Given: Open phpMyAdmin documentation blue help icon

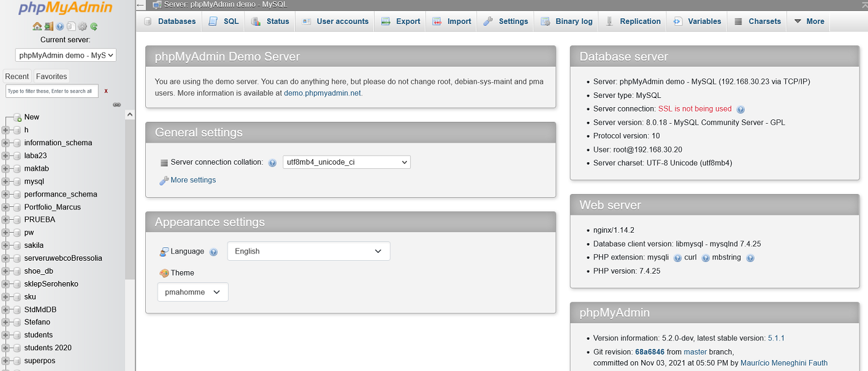Looking at the screenshot, I should point(59,26).
